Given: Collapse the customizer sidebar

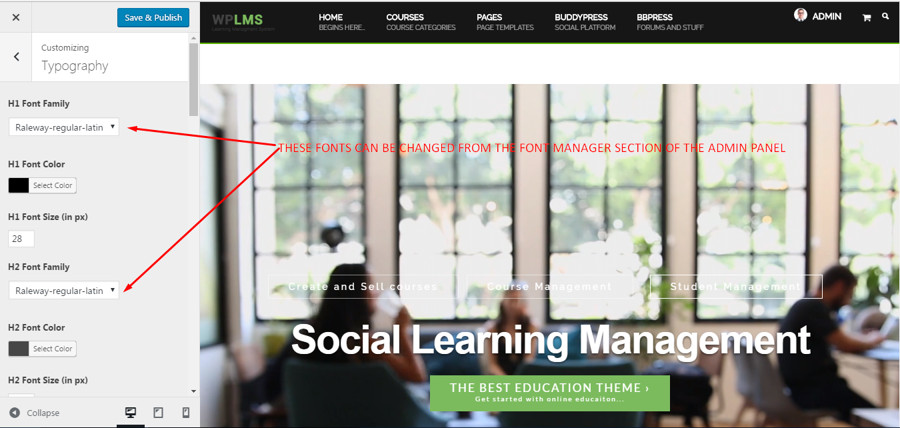Looking at the screenshot, I should [x=34, y=413].
